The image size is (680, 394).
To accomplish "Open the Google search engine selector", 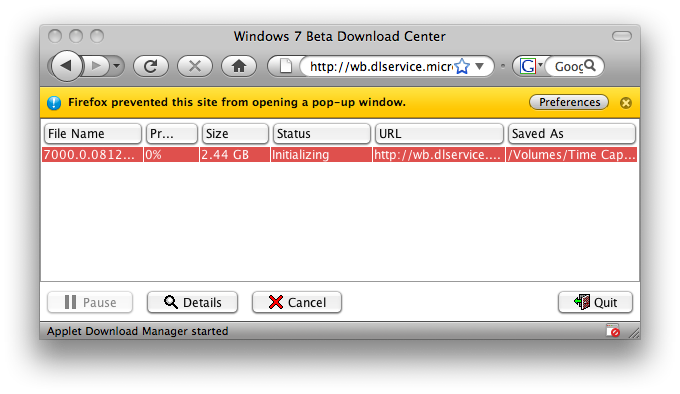I will pyautogui.click(x=530, y=66).
